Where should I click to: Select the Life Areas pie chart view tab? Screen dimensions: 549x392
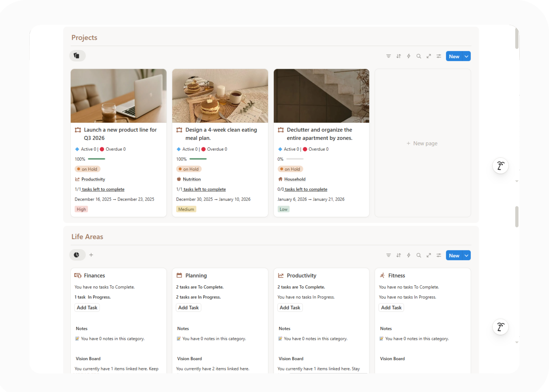(x=77, y=255)
